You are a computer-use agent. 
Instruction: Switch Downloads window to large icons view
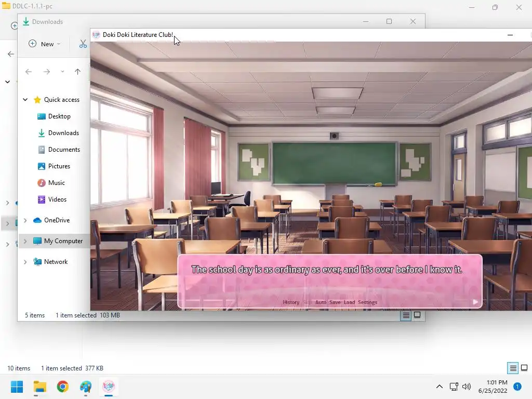pyautogui.click(x=417, y=315)
